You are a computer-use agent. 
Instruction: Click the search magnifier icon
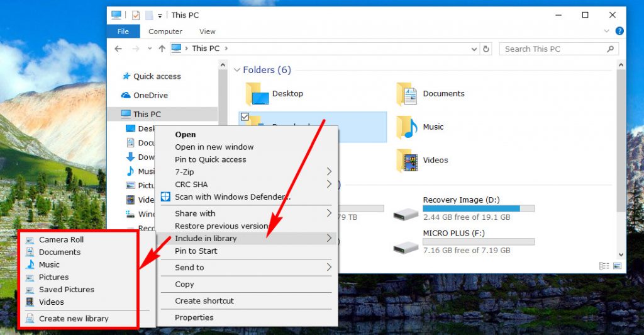point(610,49)
